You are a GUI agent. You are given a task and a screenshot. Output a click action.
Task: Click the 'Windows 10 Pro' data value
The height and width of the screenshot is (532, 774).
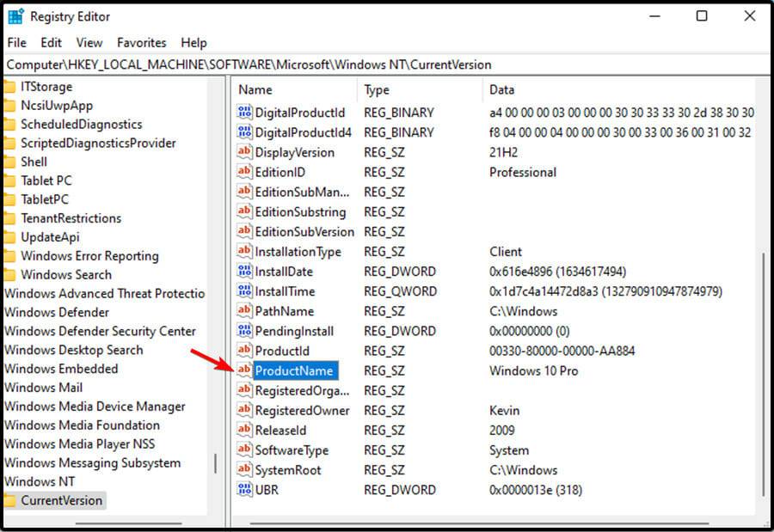(x=533, y=370)
